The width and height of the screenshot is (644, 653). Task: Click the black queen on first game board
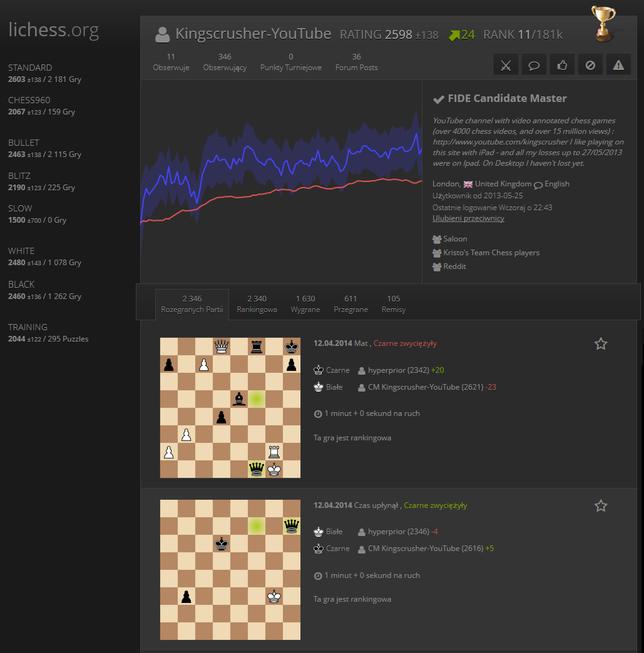257,469
